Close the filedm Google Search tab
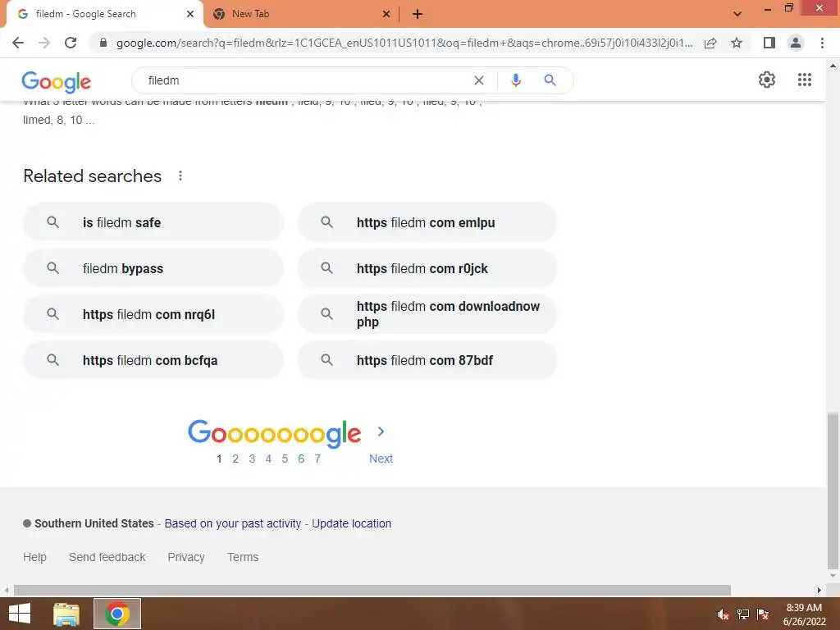840x630 pixels. 190,14
